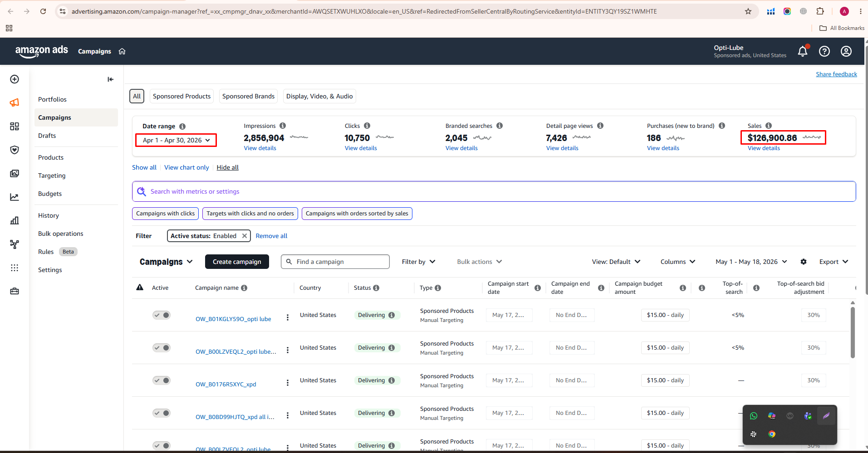Click the campaigns table vertical scrollbar
868x453 pixels.
[x=853, y=333]
